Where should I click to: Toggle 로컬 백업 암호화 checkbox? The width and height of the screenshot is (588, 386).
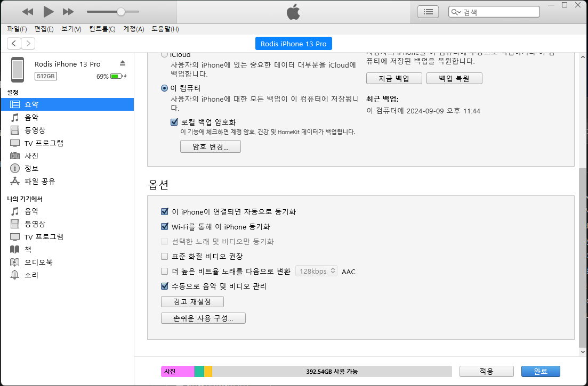174,122
